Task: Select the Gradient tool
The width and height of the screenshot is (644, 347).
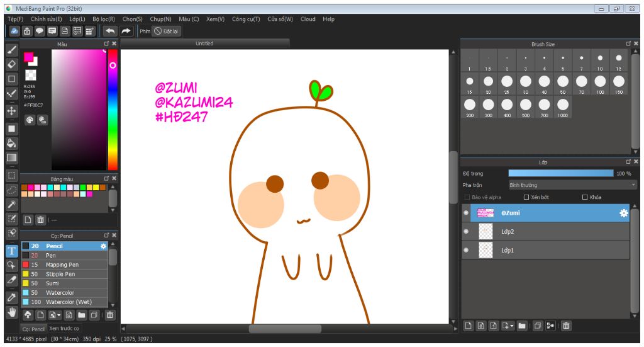Action: [12, 158]
